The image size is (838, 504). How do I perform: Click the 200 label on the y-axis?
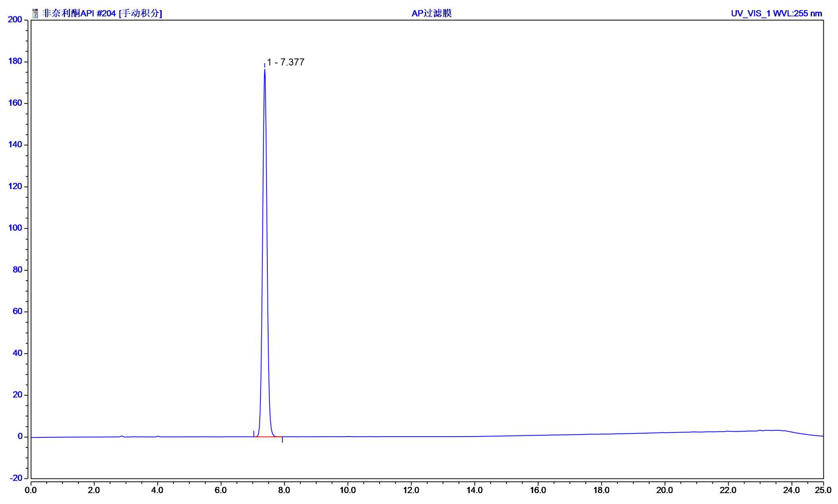point(16,20)
